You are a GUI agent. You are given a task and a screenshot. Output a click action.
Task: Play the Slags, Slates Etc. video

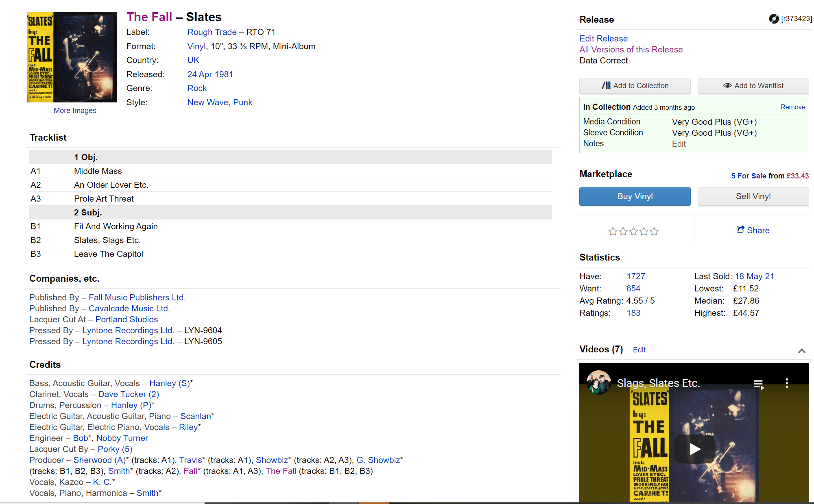coord(694,449)
